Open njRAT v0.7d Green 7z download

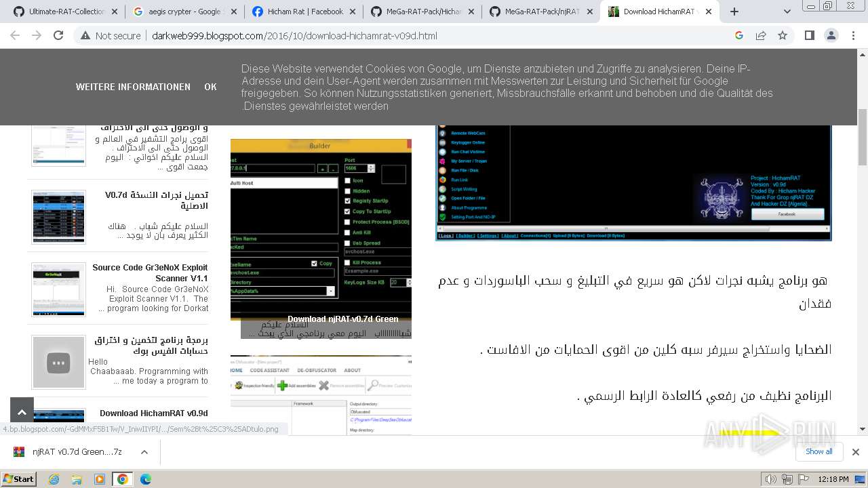tap(68, 451)
